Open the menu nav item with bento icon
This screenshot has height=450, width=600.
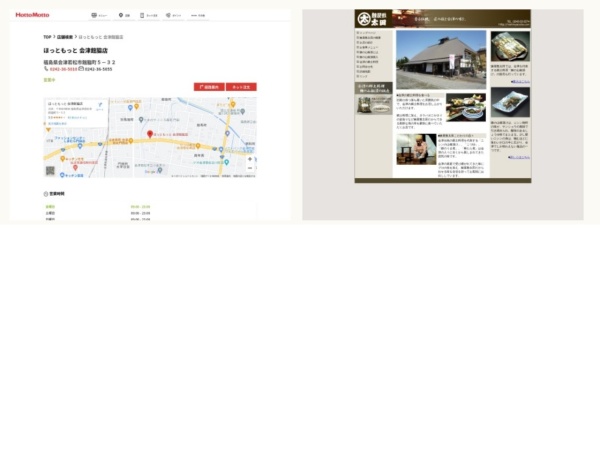(99, 15)
